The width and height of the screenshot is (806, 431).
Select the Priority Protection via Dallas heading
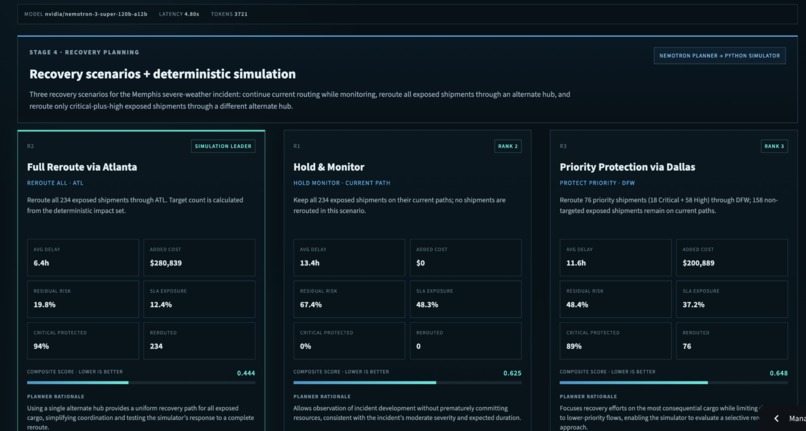tap(627, 167)
